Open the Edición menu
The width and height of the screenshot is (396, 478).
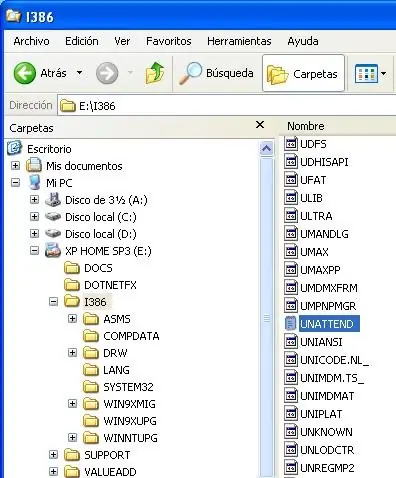(x=82, y=41)
